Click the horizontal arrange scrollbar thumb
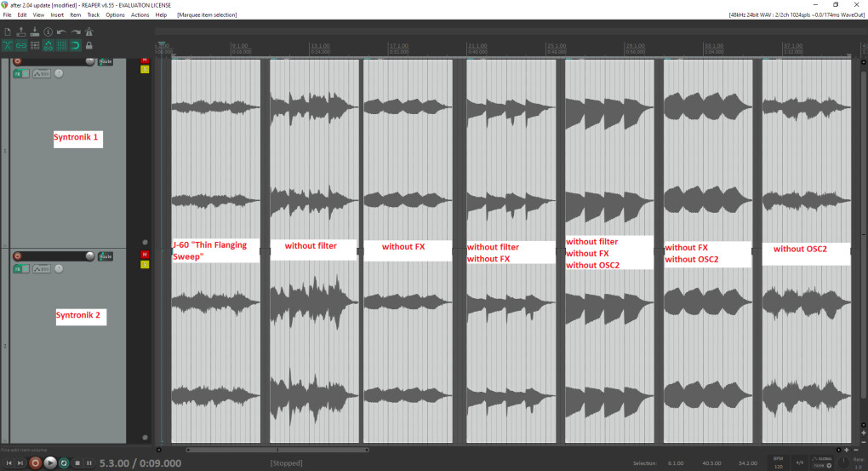The image size is (868, 471). pyautogui.click(x=277, y=450)
